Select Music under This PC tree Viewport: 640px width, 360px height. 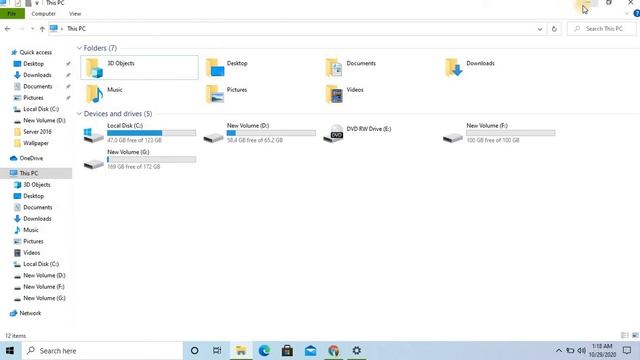coord(31,230)
